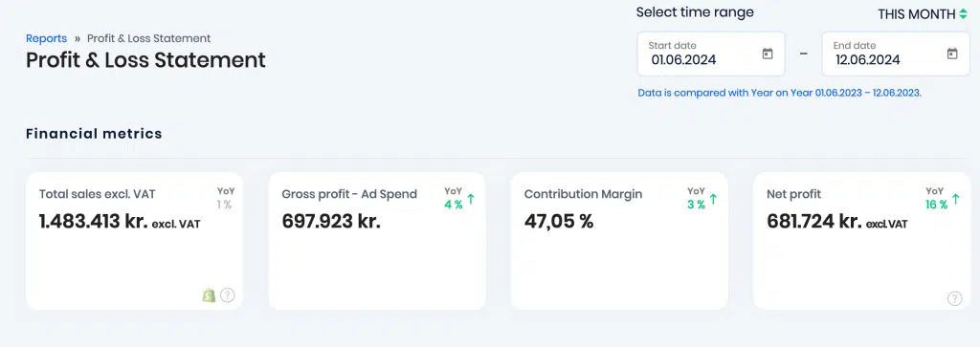Go to Reports breadcrumb link
980x347 pixels.
(46, 38)
